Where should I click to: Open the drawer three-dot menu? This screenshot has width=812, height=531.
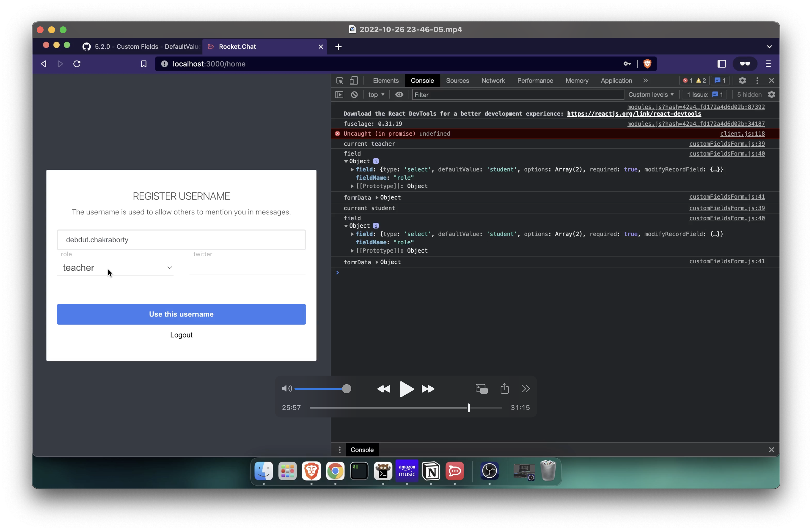(339, 450)
